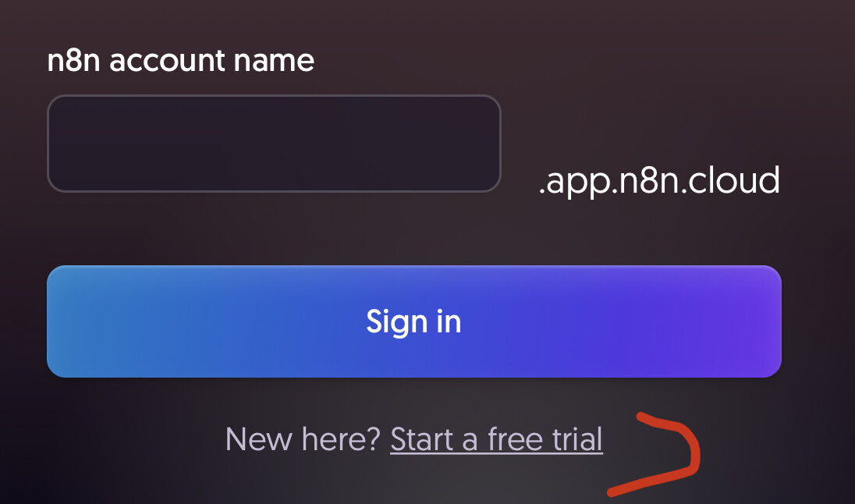Submit the form using the gradient Sign in button

[x=414, y=321]
